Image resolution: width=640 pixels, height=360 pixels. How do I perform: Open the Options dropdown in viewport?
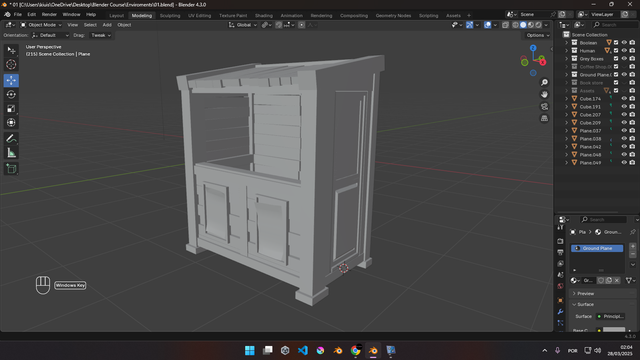(x=538, y=35)
